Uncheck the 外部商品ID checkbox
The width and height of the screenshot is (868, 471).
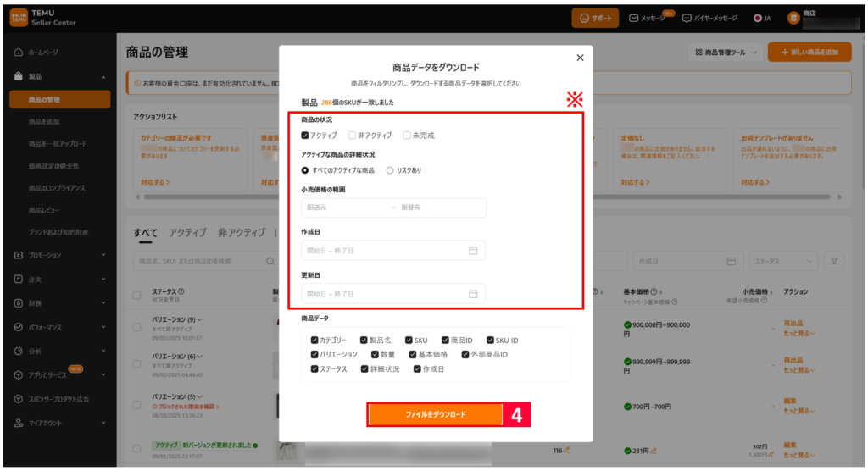(465, 355)
